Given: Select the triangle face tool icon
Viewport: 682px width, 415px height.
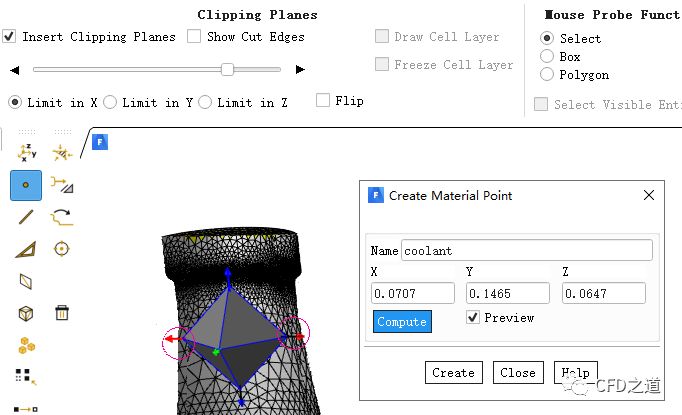Looking at the screenshot, I should [26, 250].
